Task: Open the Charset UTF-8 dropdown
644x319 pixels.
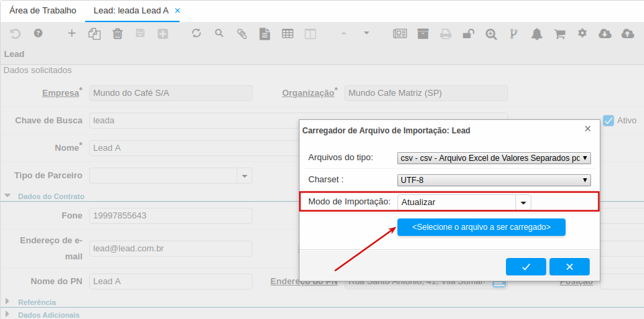Action: (x=494, y=180)
